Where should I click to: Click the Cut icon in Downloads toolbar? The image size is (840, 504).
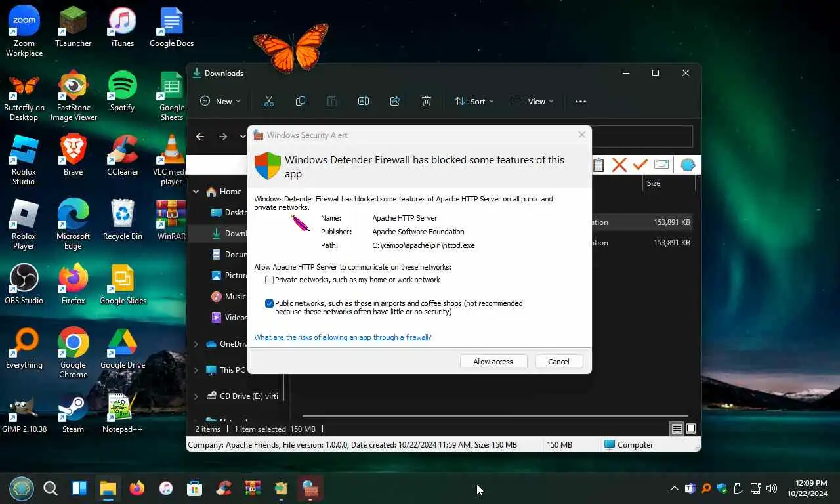pyautogui.click(x=268, y=101)
